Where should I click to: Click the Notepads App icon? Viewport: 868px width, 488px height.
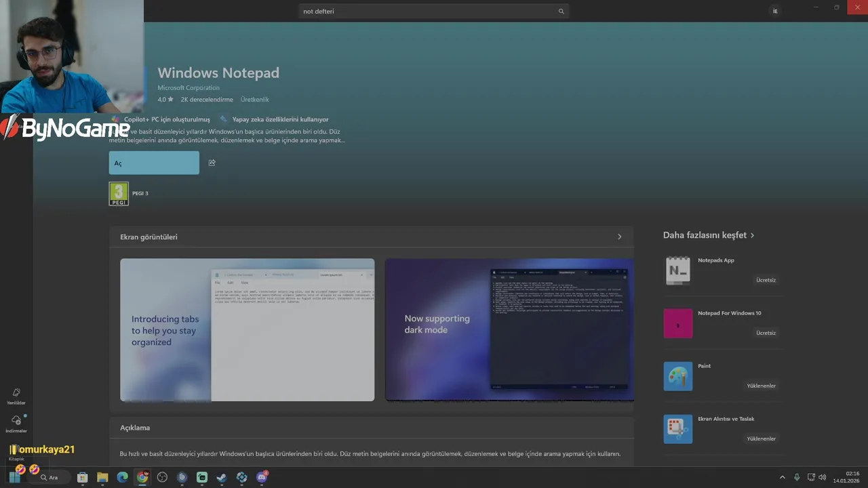point(678,270)
